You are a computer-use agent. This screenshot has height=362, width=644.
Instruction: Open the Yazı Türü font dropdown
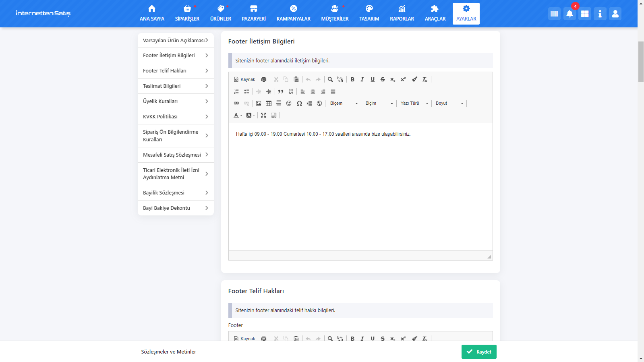point(414,103)
